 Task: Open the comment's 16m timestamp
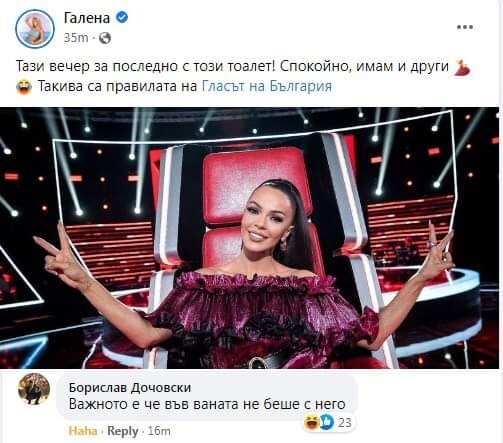159,431
